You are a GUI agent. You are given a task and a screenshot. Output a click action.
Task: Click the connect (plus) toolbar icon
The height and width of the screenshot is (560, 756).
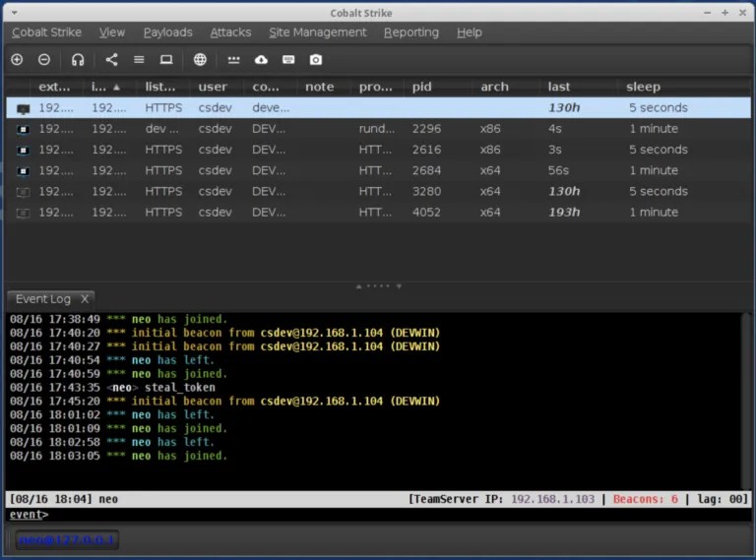pyautogui.click(x=17, y=59)
